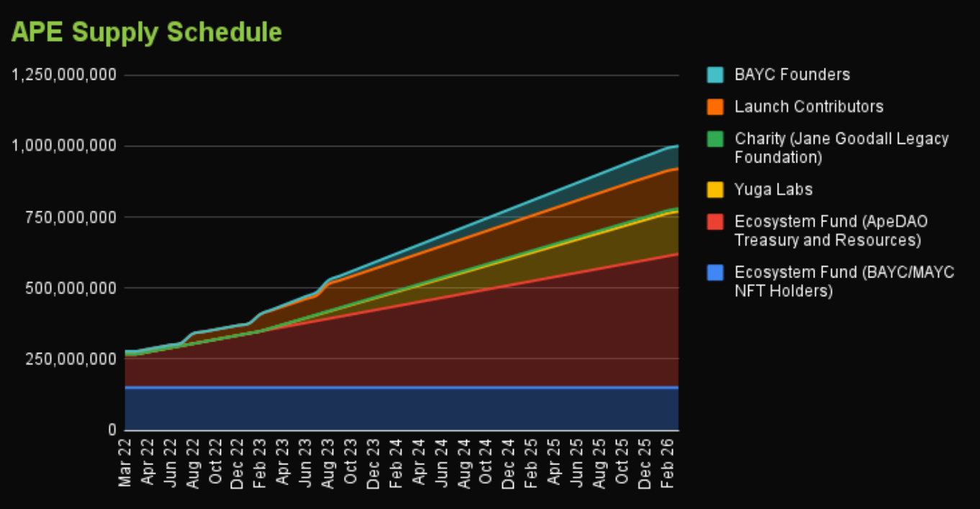Click the Feb 26 x-axis label
This screenshot has width=980, height=509.
(667, 465)
